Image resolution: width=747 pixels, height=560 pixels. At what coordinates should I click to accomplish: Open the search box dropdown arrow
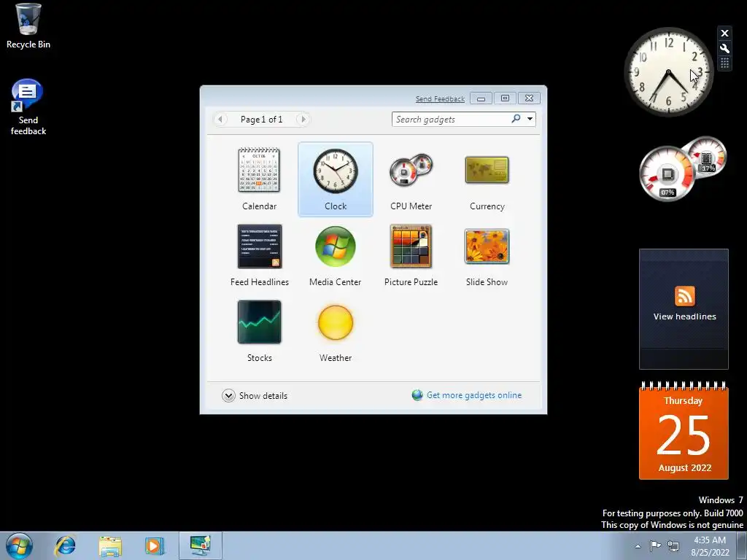[530, 119]
